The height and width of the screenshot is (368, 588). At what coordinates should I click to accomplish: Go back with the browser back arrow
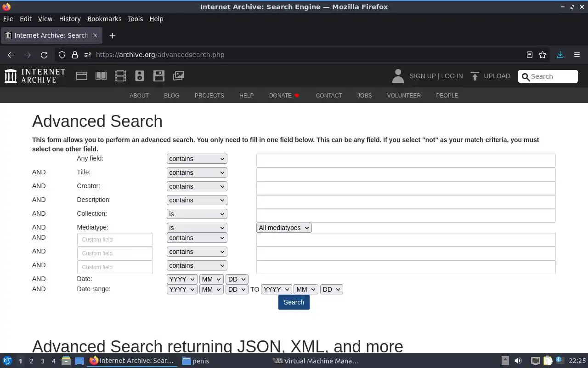pos(11,55)
